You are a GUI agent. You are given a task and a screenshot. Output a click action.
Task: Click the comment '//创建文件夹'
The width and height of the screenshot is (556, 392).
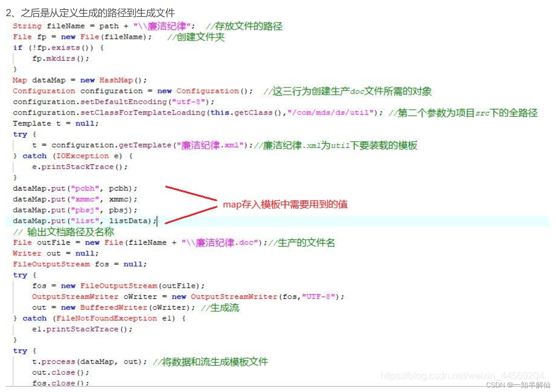pos(196,37)
